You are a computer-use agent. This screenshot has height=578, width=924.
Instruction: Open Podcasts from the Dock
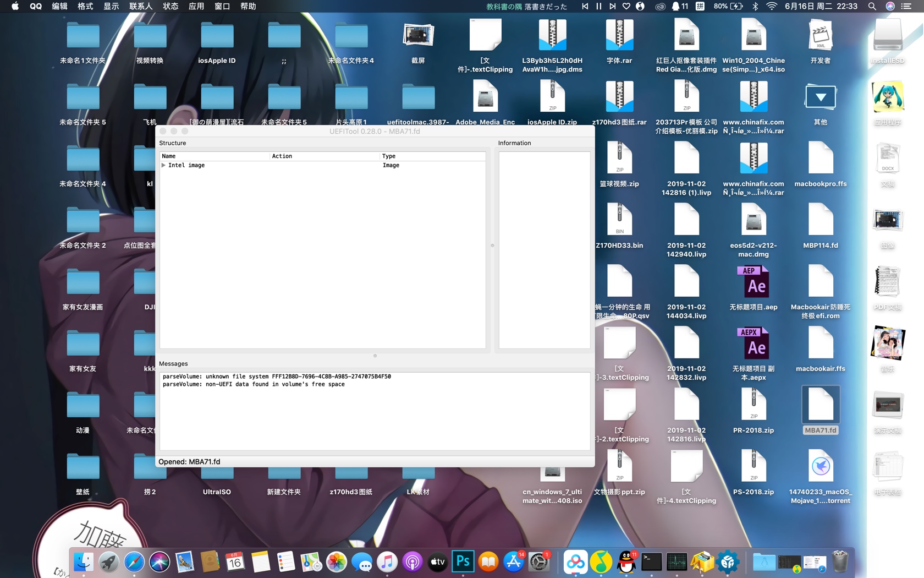413,562
